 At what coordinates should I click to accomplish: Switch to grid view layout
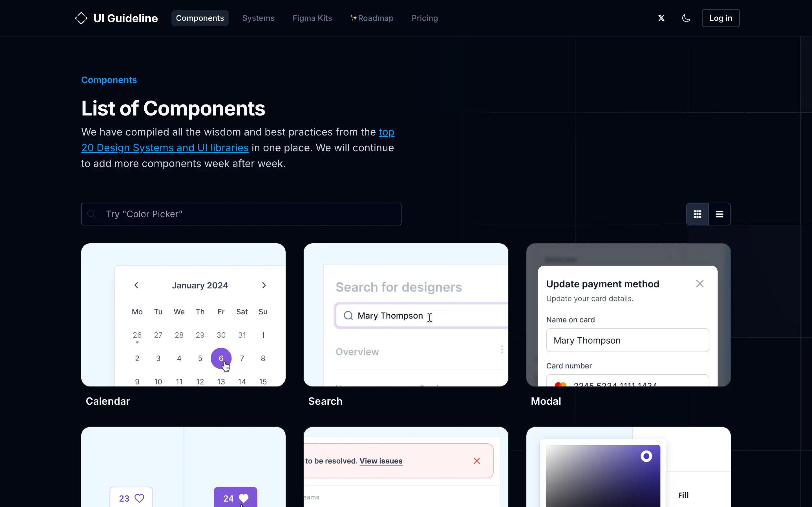[697, 214]
